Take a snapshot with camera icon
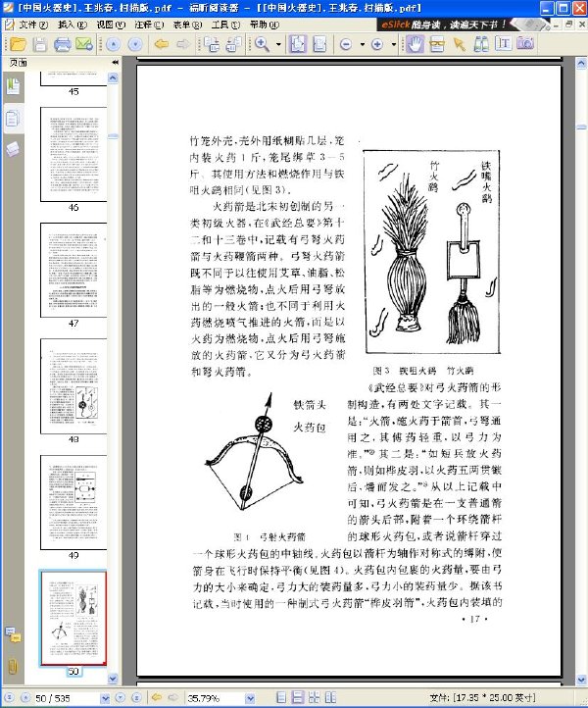This screenshot has height=708, width=588. pyautogui.click(x=525, y=44)
